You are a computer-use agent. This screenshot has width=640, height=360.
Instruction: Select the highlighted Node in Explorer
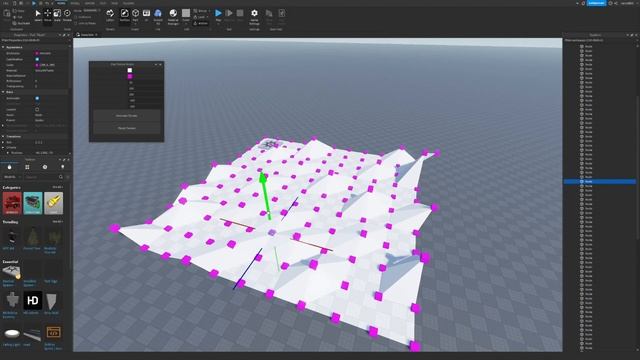click(600, 182)
